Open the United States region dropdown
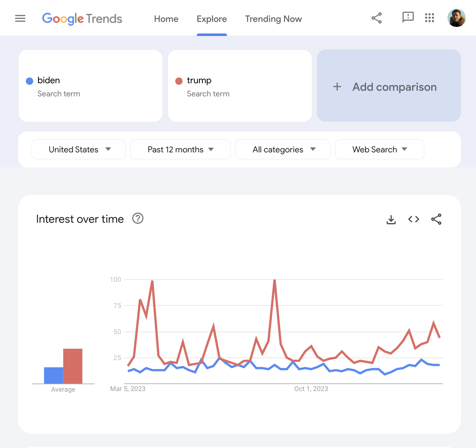Image resolution: width=476 pixels, height=448 pixels. [78, 149]
